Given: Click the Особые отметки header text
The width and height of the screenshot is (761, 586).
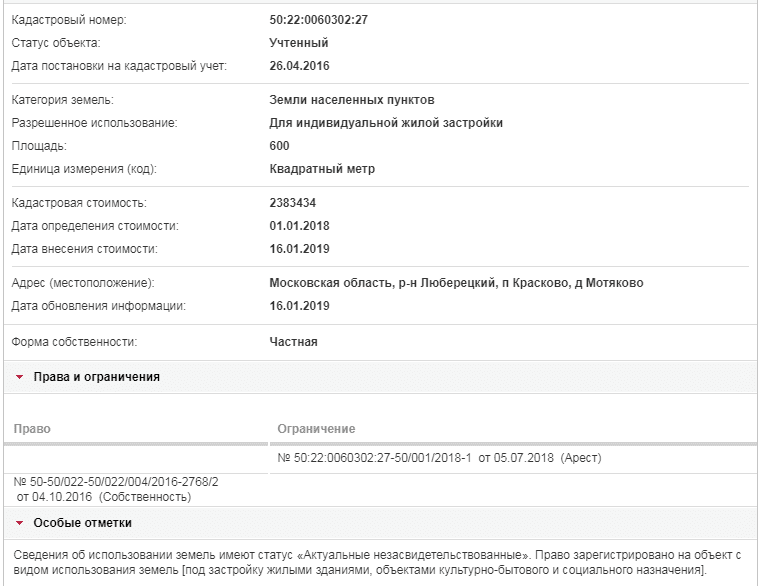Looking at the screenshot, I should (x=83, y=523).
